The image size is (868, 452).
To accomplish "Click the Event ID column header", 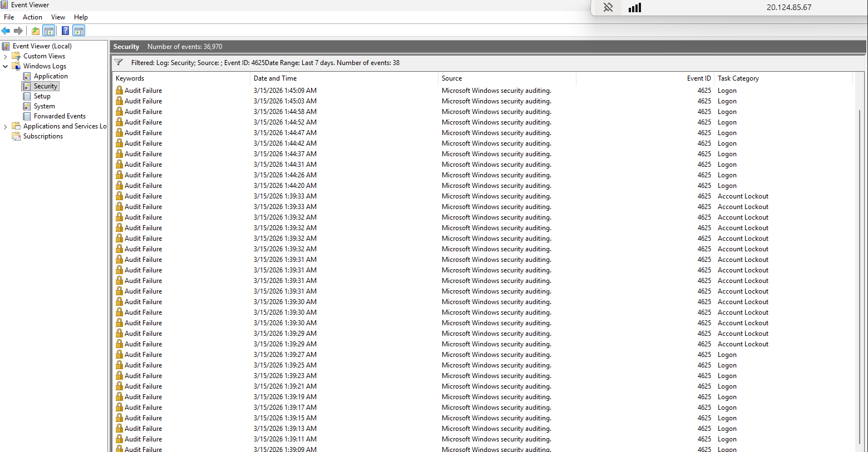I will (x=698, y=78).
